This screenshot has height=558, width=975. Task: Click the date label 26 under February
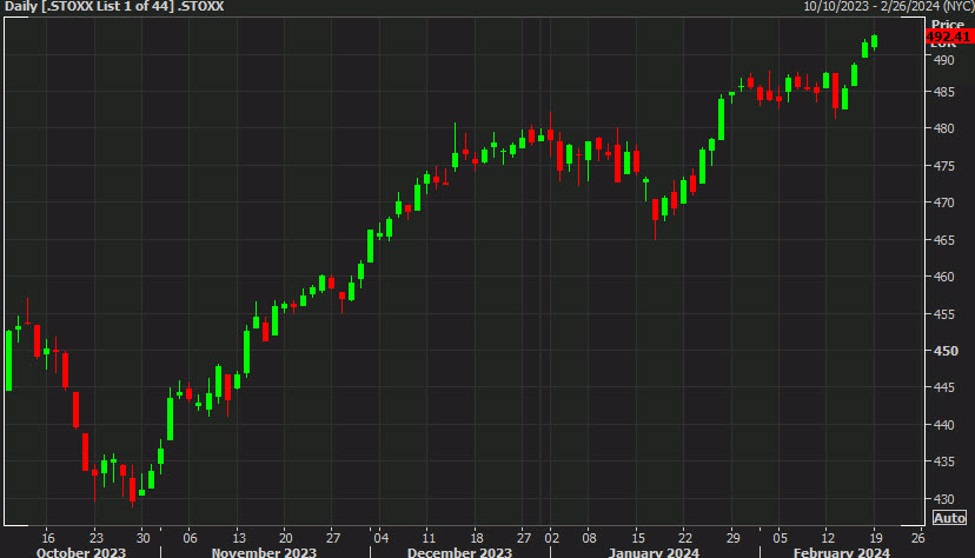point(918,538)
